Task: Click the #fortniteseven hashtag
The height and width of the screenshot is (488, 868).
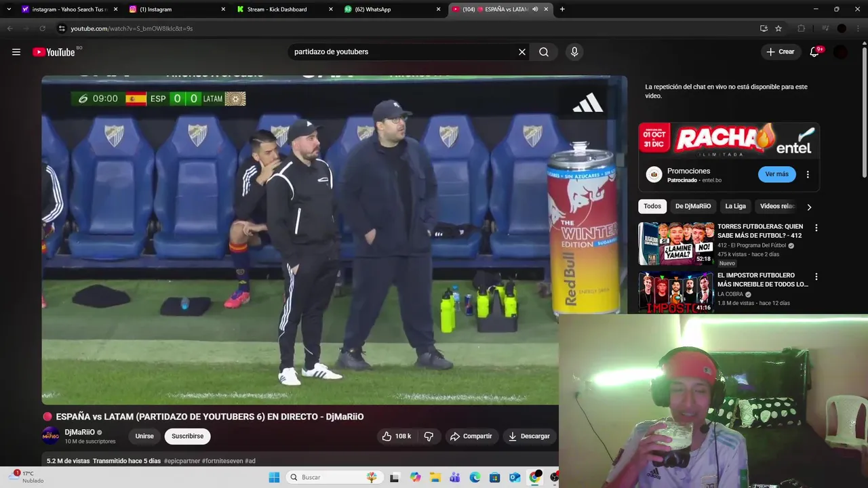Action: 222,461
